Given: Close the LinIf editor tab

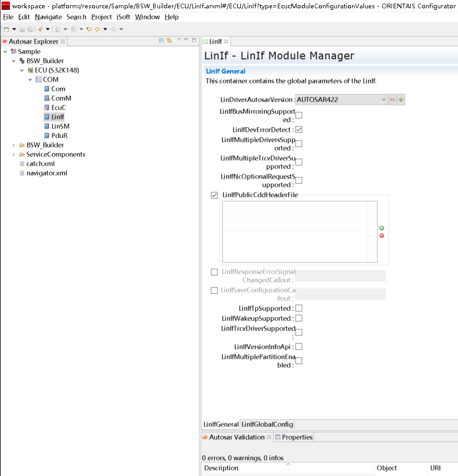Looking at the screenshot, I should [x=226, y=42].
